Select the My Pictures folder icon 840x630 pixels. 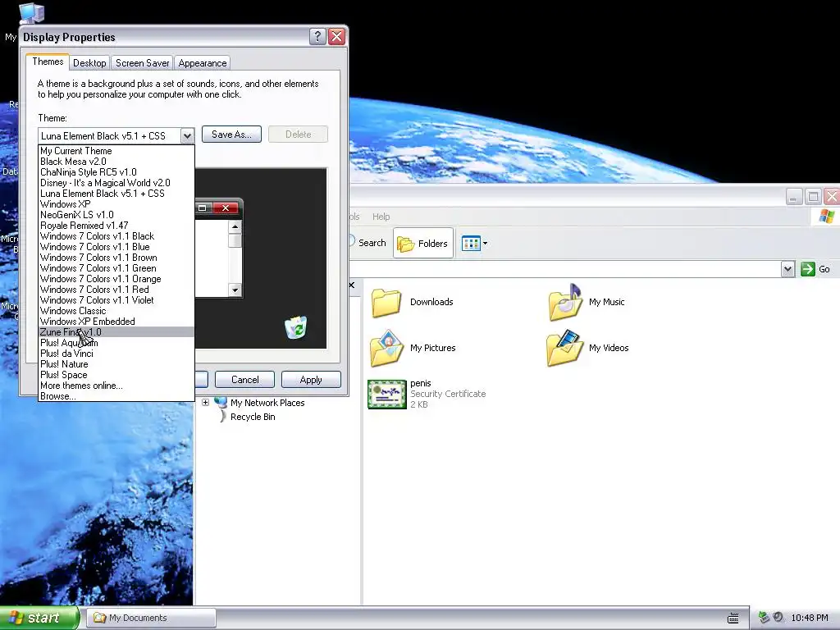coord(386,348)
